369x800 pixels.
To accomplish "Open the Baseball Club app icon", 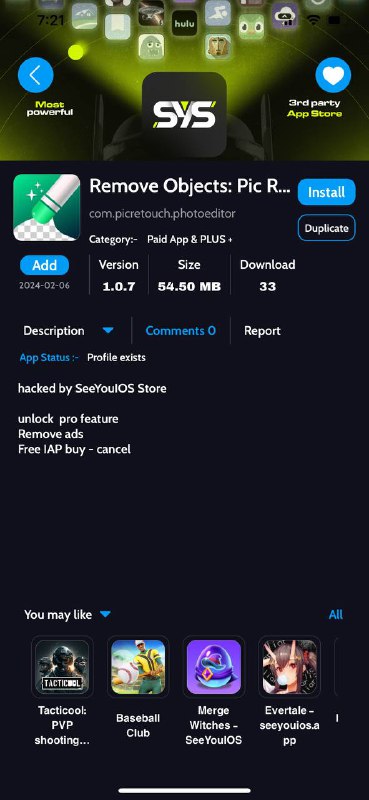I will tap(138, 666).
